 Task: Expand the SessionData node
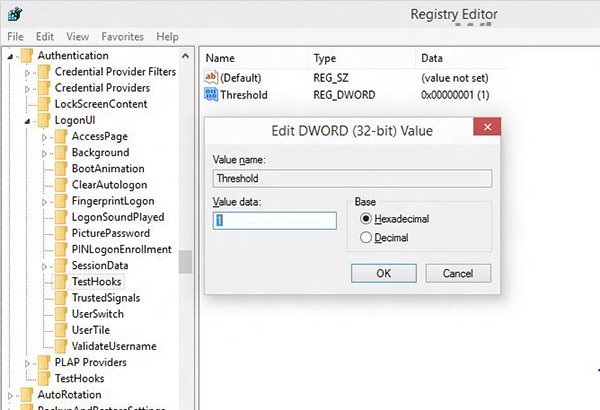coord(44,266)
